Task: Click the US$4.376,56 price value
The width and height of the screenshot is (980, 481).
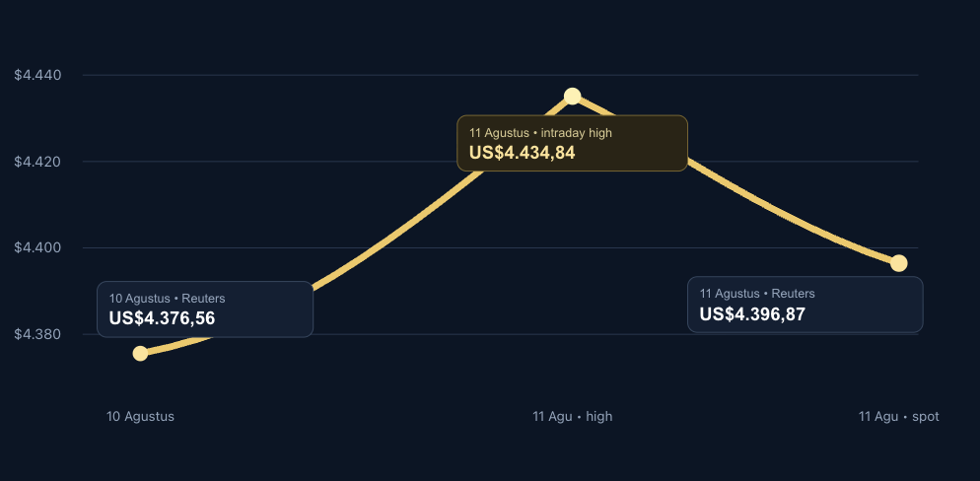Action: (x=162, y=318)
